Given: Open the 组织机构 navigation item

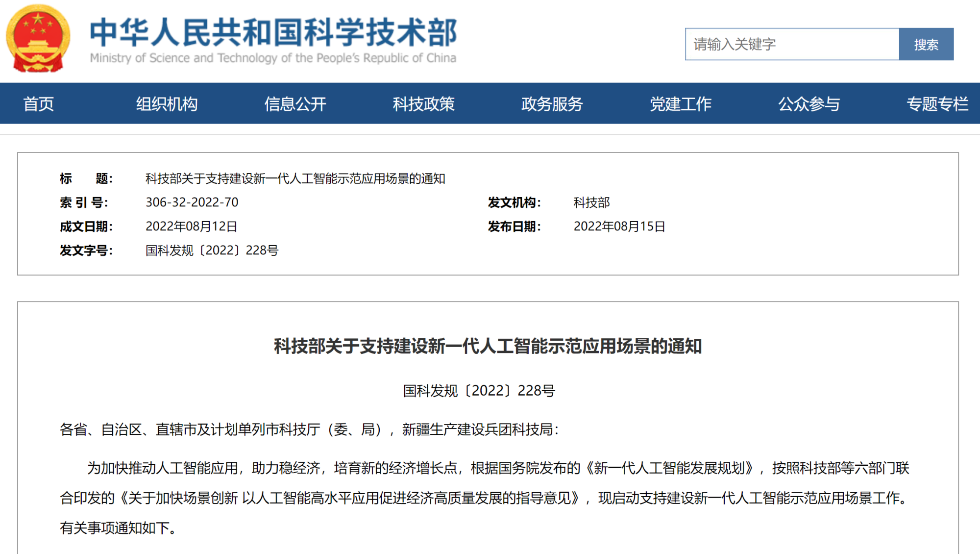Looking at the screenshot, I should 167,104.
